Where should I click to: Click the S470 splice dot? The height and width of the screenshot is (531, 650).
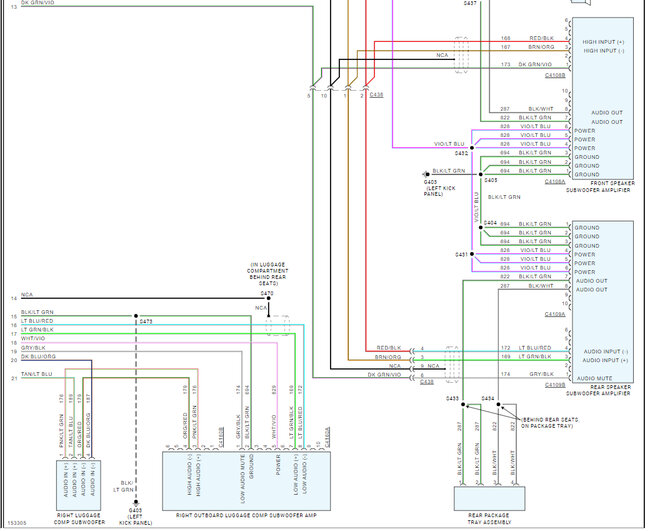pos(268,298)
